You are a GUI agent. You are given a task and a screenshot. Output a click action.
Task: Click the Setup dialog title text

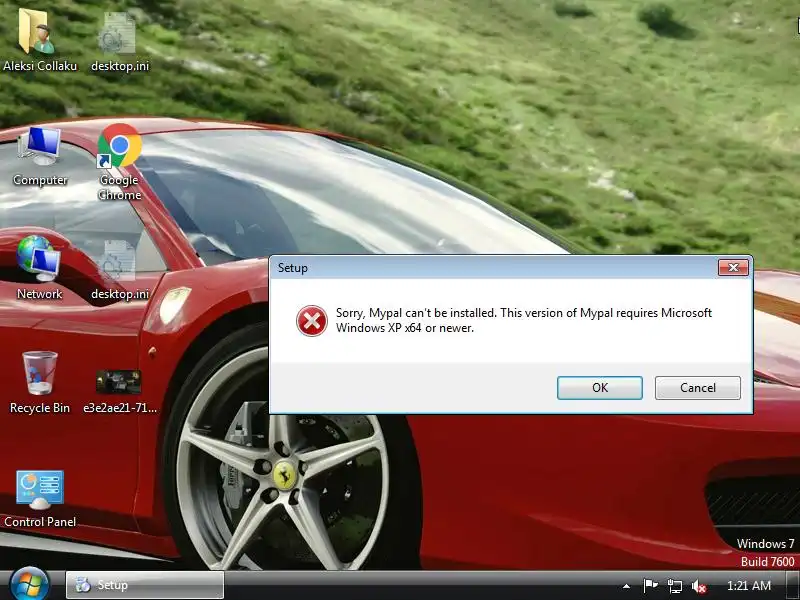pyautogui.click(x=293, y=268)
